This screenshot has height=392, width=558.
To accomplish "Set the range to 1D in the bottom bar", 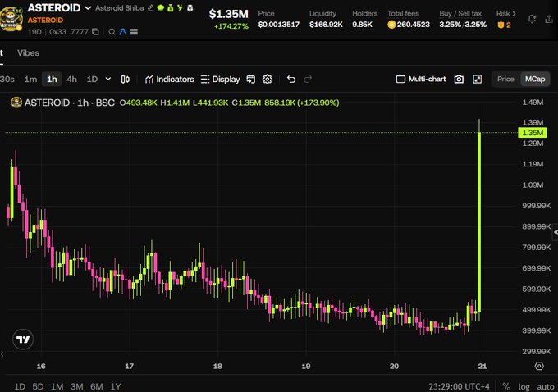I will point(20,386).
